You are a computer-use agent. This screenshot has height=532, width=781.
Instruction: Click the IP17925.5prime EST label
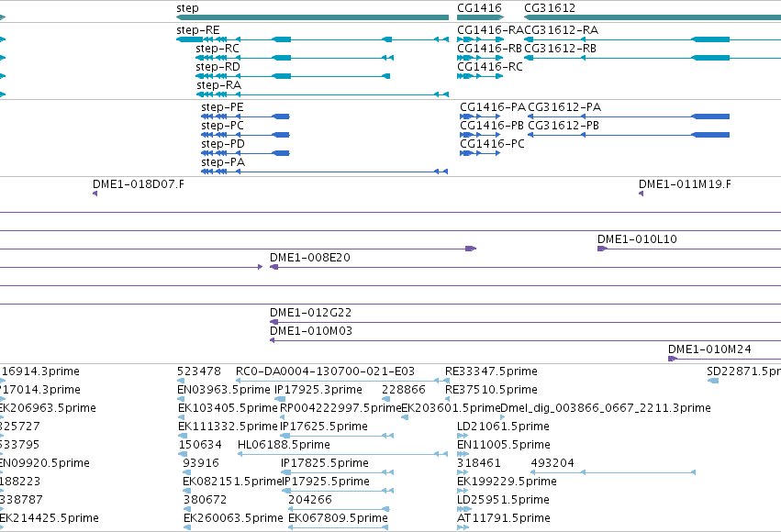click(326, 482)
